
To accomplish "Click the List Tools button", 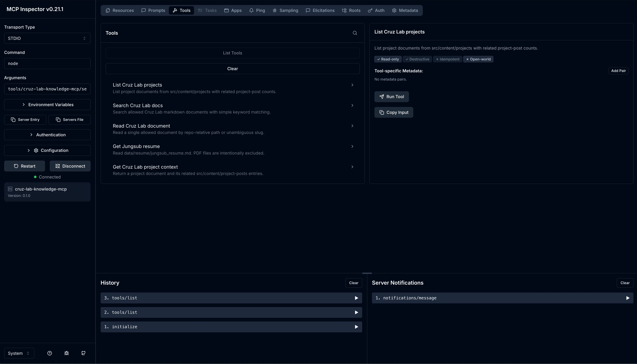I will [232, 53].
